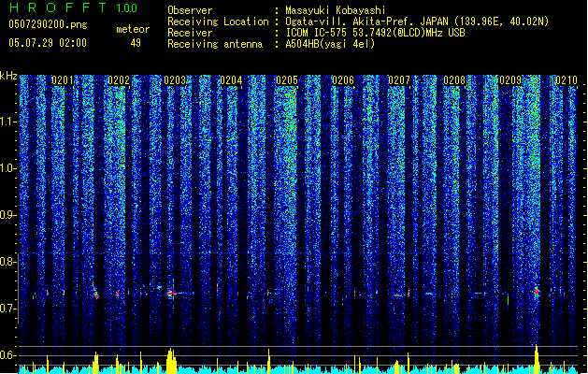The width and height of the screenshot is (588, 374).
Task: Click the 0209 time marker
Action: tap(510, 80)
